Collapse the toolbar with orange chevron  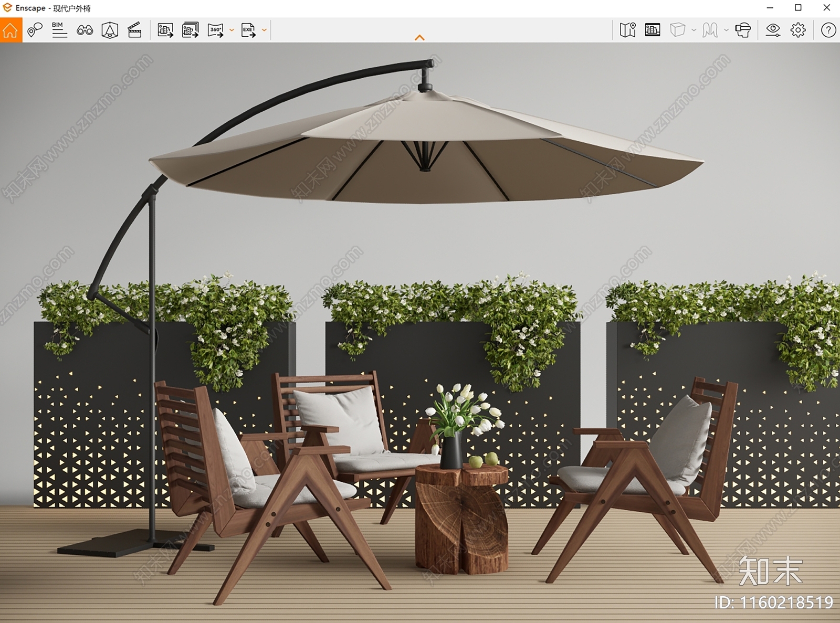419,38
